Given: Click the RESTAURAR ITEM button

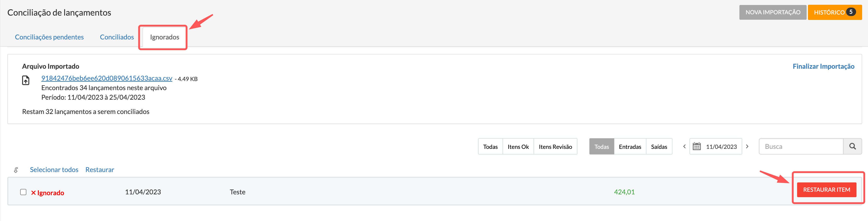Looking at the screenshot, I should 826,190.
